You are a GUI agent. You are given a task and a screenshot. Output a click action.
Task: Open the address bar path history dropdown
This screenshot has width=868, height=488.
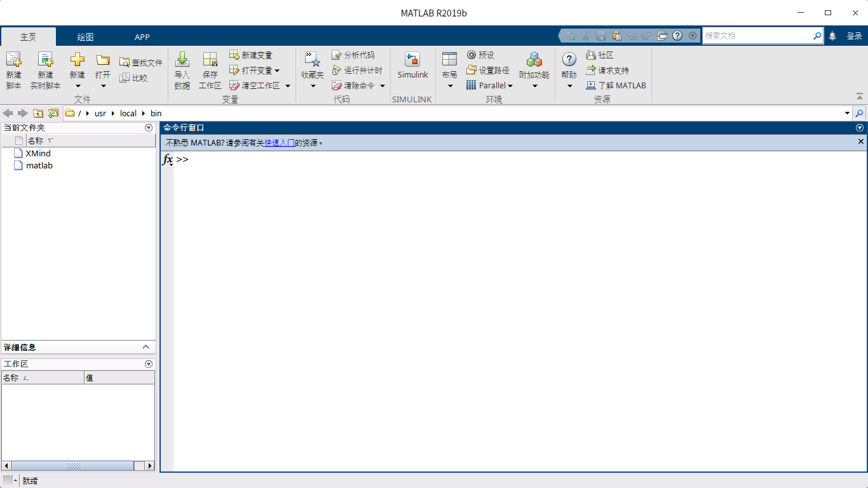click(847, 113)
